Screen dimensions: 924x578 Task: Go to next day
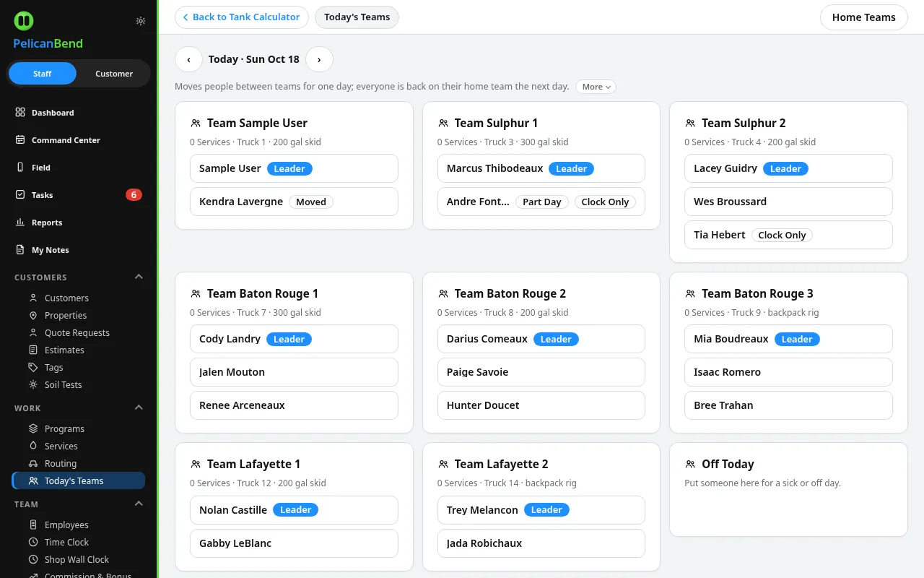(319, 59)
